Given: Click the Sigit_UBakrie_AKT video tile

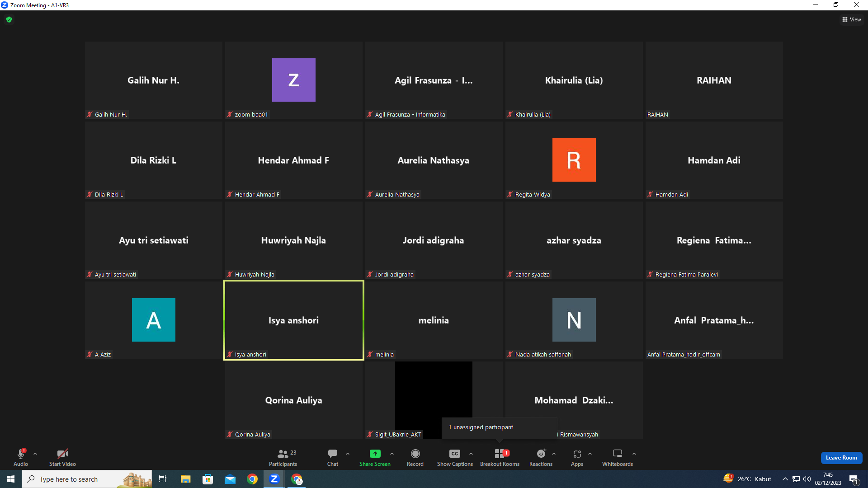Looking at the screenshot, I should (434, 400).
